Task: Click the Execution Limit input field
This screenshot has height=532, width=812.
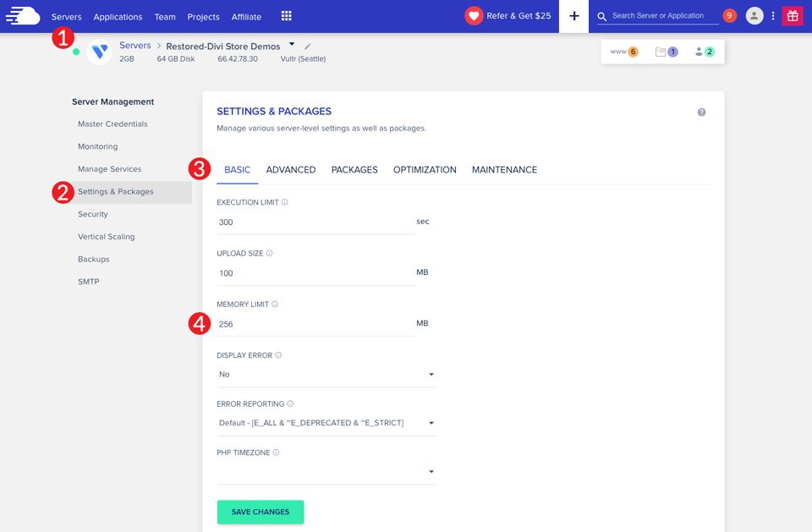Action: tap(315, 222)
